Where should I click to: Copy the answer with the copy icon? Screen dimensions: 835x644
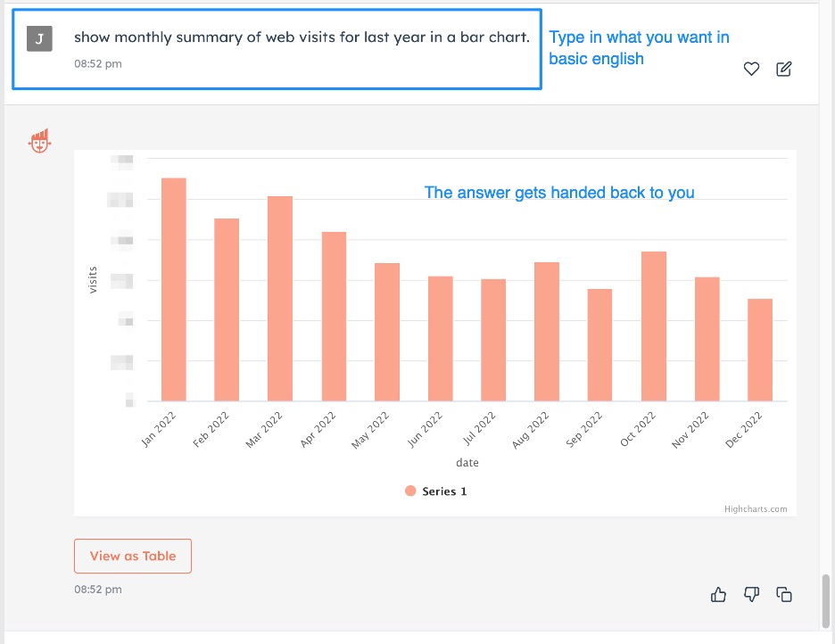click(x=784, y=594)
